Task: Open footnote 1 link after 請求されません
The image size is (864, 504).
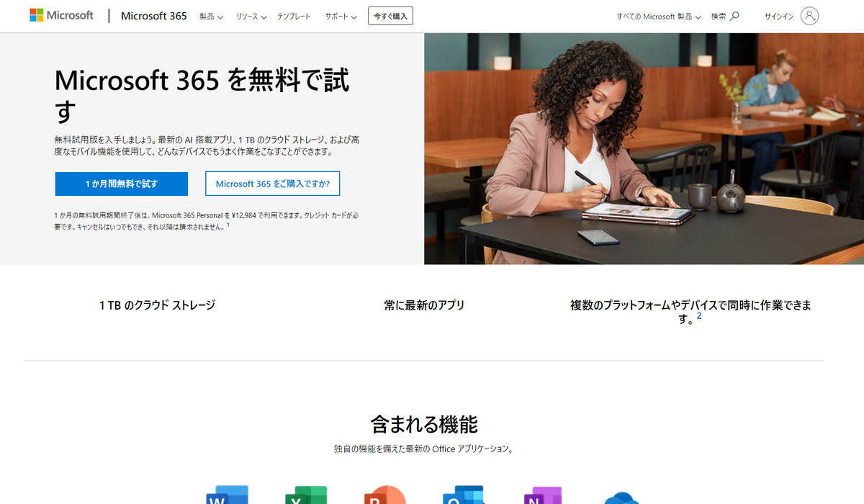Action: (228, 225)
